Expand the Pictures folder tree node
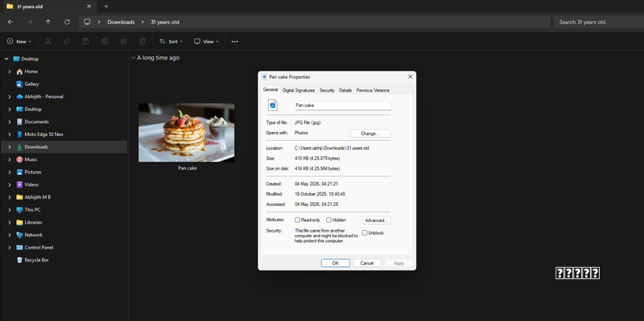The height and width of the screenshot is (321, 644). [x=10, y=172]
